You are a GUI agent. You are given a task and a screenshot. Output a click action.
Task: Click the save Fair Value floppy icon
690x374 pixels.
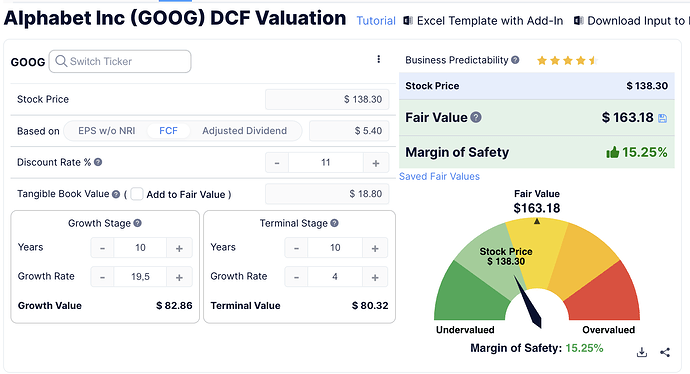pyautogui.click(x=662, y=118)
